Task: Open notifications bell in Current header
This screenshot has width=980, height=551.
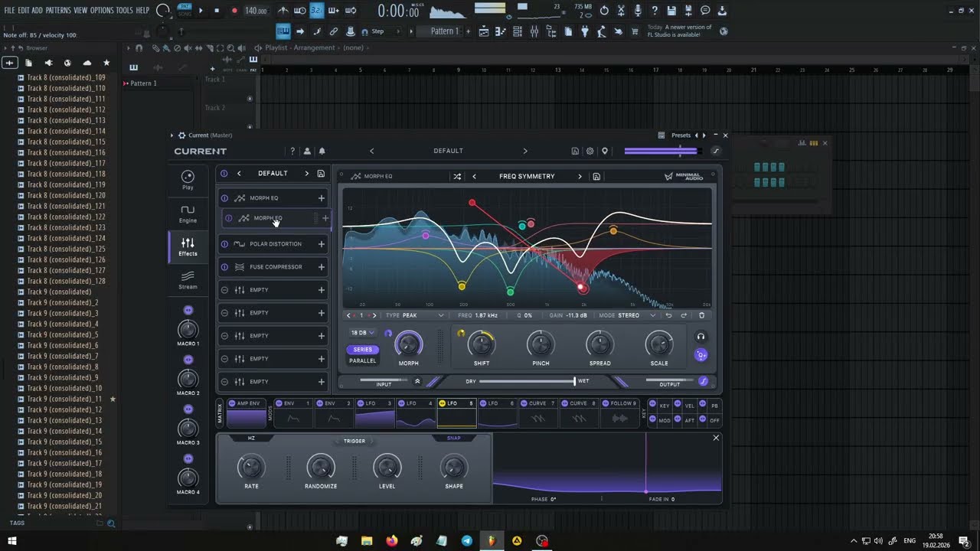Action: 322,152
